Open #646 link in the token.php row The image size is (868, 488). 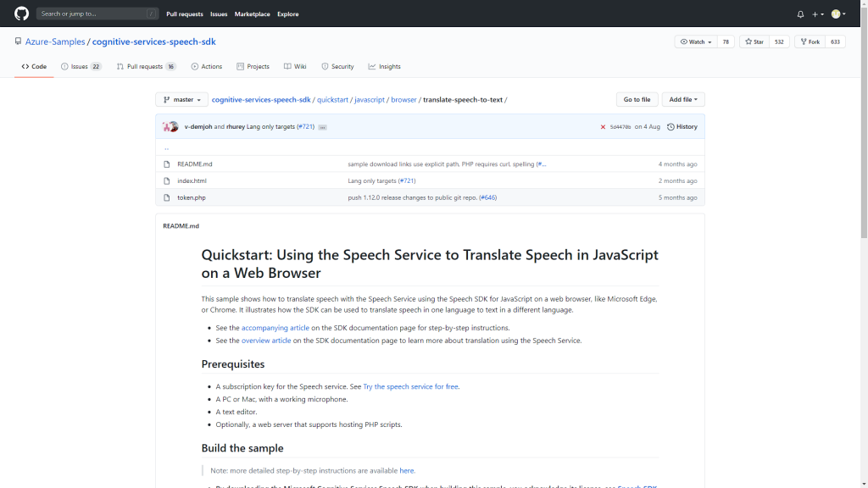487,197
